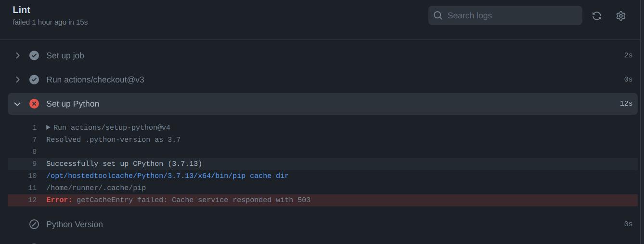Click the getCacheEntry failed error line
The image size is (644, 244).
193,200
